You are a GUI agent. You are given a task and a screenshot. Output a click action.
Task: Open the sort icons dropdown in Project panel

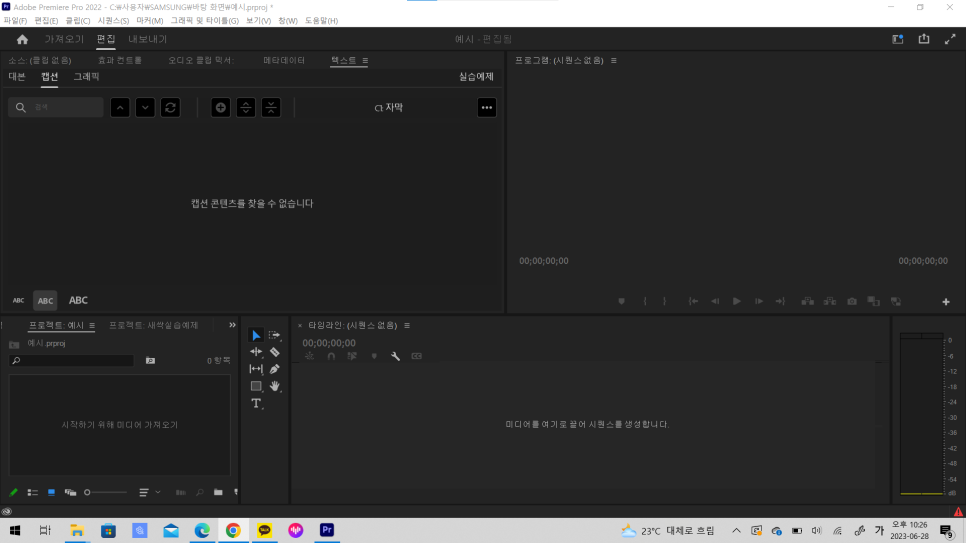coord(149,492)
